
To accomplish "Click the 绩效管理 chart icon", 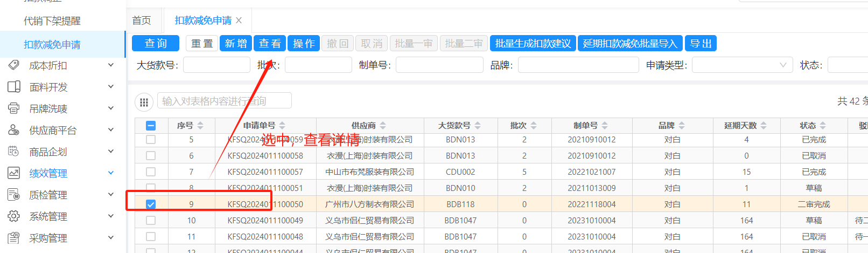I will pyautogui.click(x=14, y=173).
